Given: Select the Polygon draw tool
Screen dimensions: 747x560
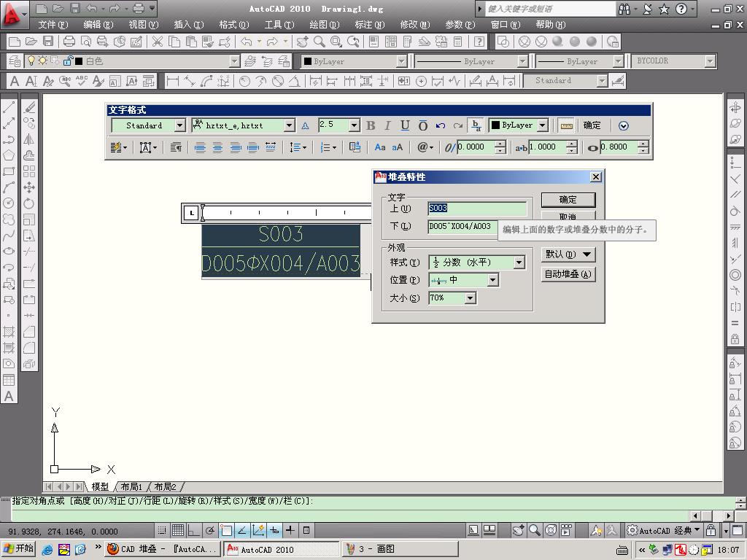Looking at the screenshot, I should point(9,155).
